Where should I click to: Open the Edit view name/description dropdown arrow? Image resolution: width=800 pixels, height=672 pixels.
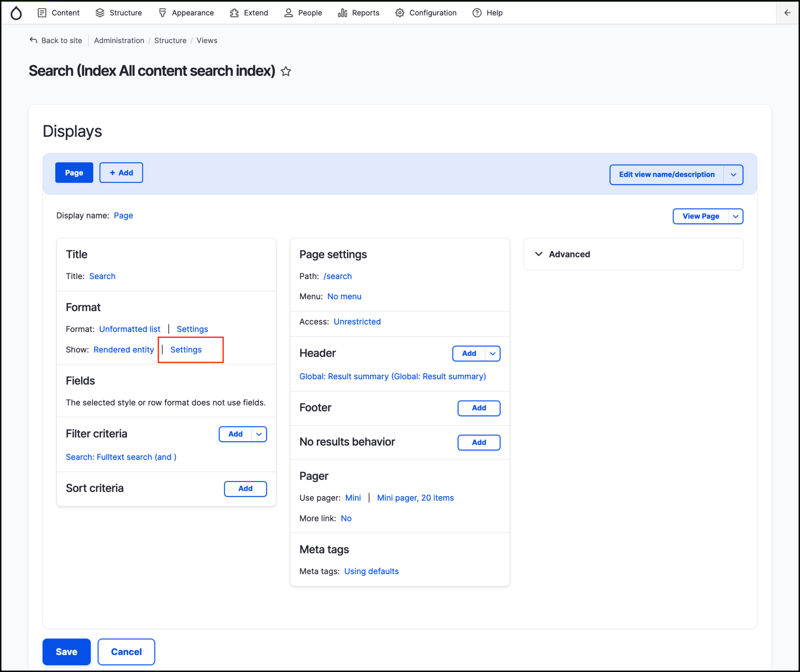click(x=734, y=175)
